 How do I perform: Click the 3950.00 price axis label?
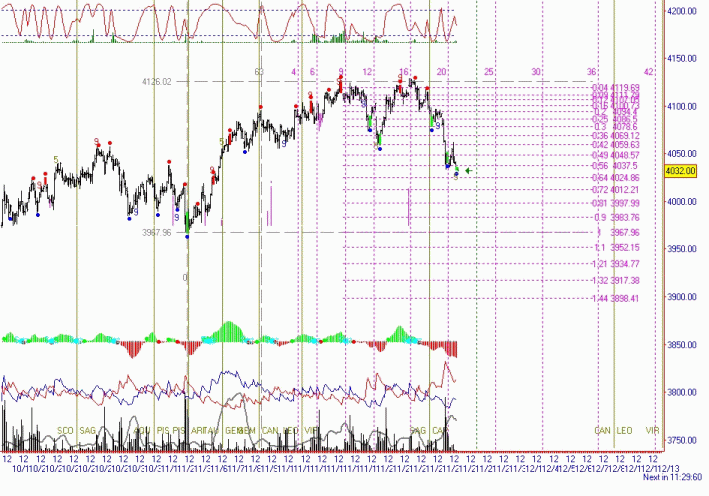click(x=682, y=249)
